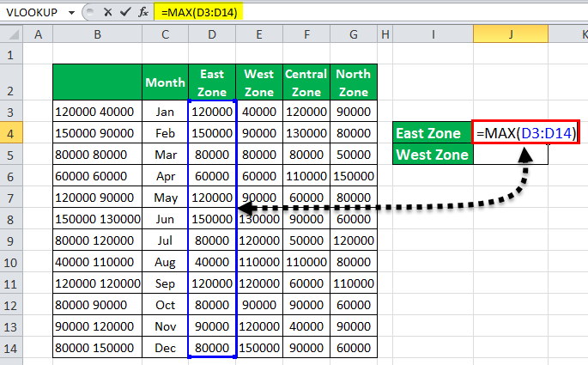Select empty cell J5 beside West Zone

click(511, 155)
